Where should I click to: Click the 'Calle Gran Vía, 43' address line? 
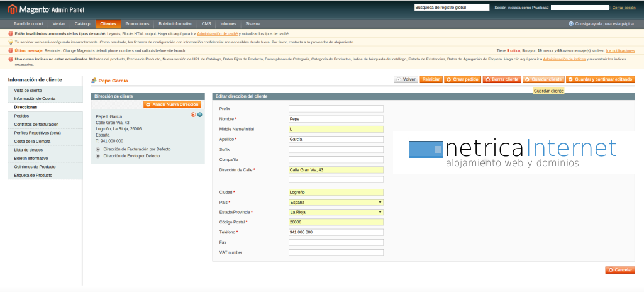(113, 123)
